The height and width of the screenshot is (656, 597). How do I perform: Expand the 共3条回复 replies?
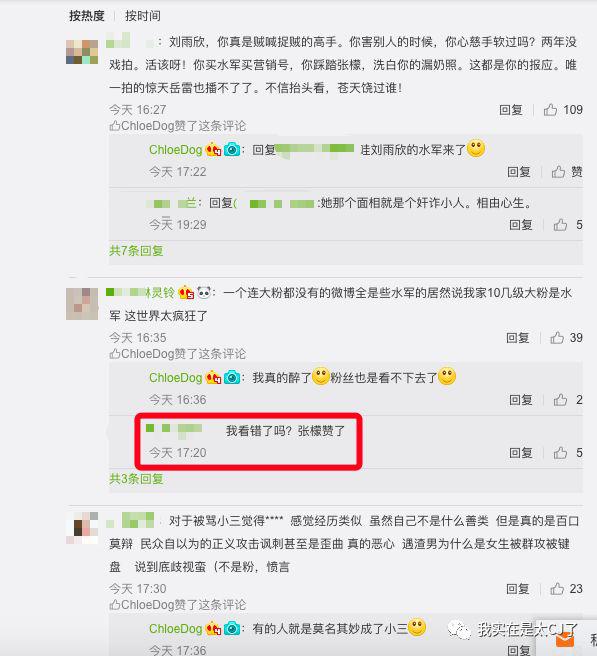pos(136,479)
